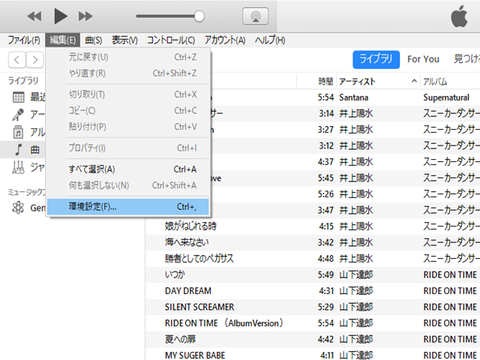The width and height of the screenshot is (480, 360).
Task: Select the 曲 songs sidebar item
Action: pyautogui.click(x=23, y=150)
